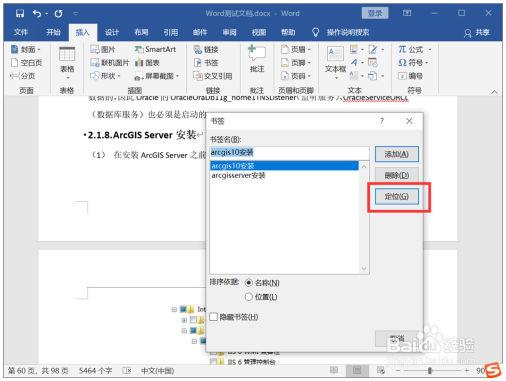The height and width of the screenshot is (381, 506).
Task: Insert a 文本框 text box
Action: coord(335,62)
